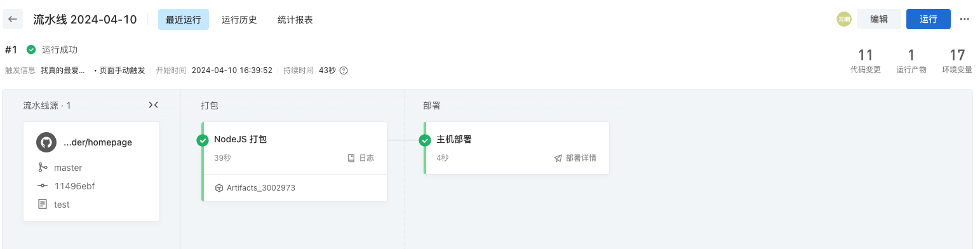Select the 最近运行 tab
The height and width of the screenshot is (249, 980).
click(184, 20)
